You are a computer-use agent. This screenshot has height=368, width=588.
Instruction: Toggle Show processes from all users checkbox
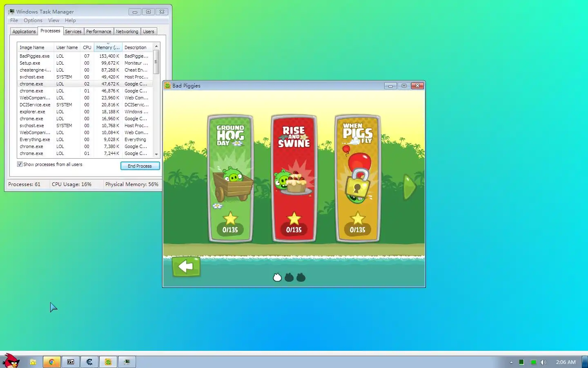point(20,164)
